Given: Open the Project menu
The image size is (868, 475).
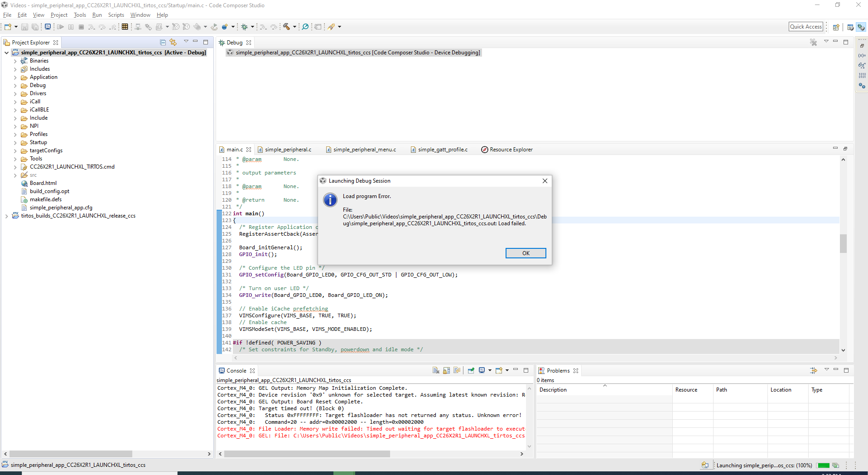Looking at the screenshot, I should (x=59, y=15).
